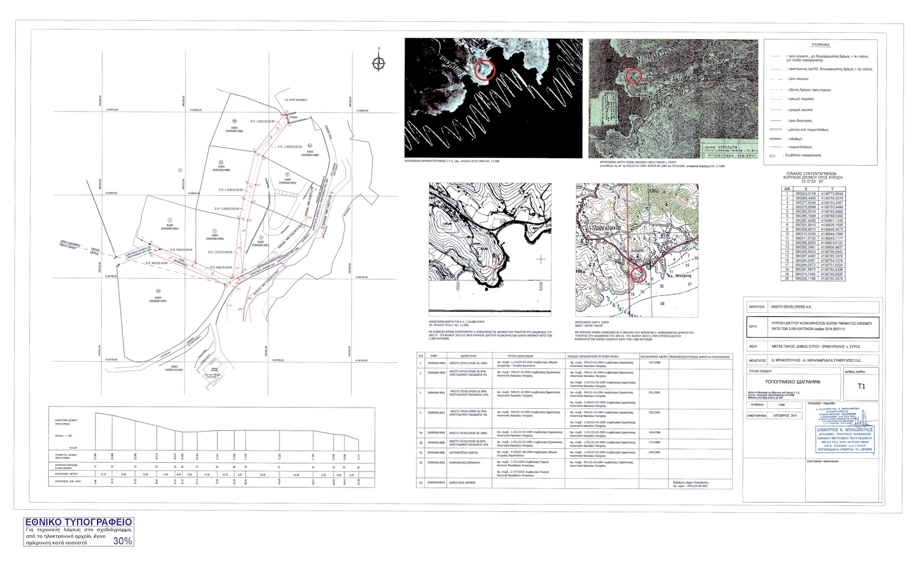Screen dimensions: 924x574
Task: Click the T1 drawing number box
Action: tap(861, 386)
